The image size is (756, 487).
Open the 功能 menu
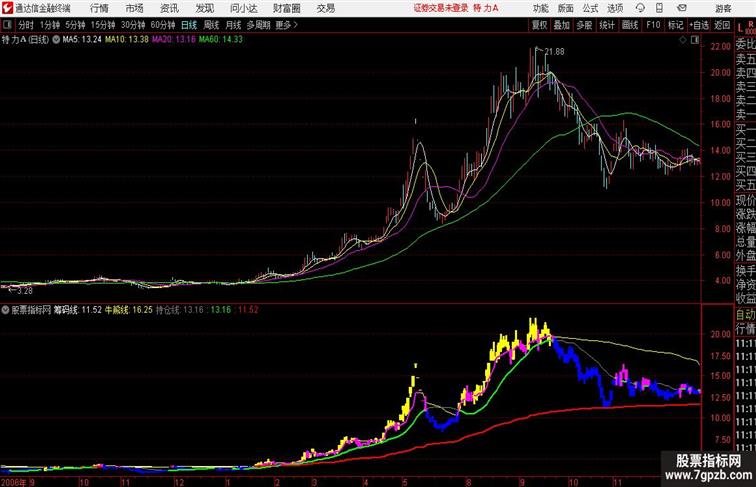point(540,8)
